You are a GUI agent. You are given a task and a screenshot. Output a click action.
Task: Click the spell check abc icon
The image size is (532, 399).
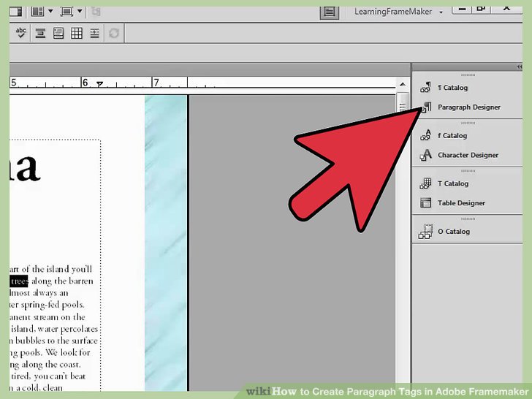tap(20, 33)
